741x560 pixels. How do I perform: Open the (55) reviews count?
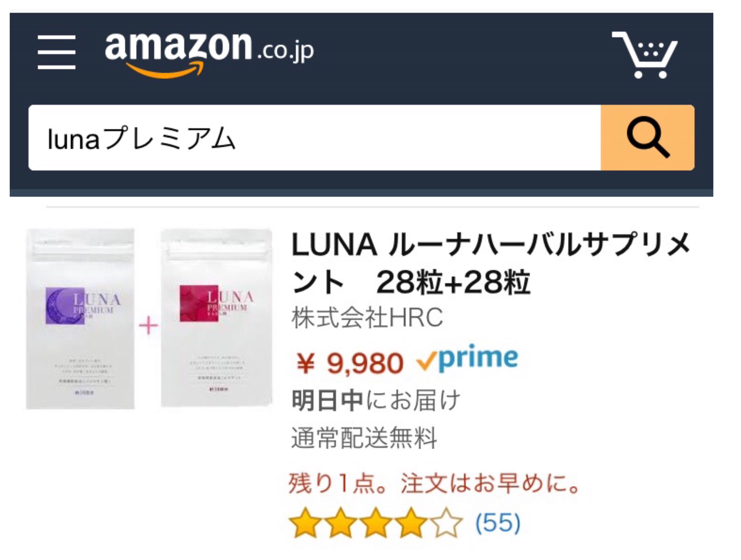[498, 523]
